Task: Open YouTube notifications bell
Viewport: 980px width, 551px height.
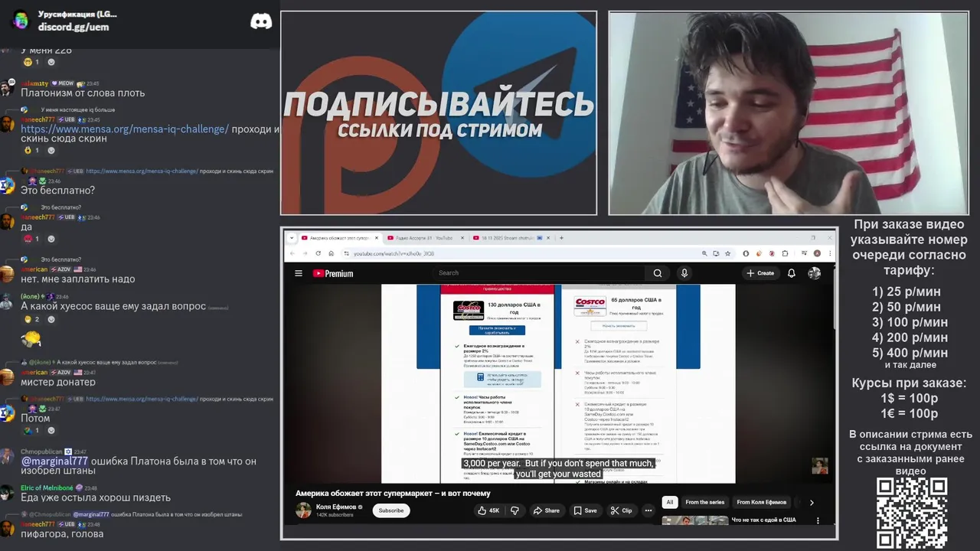Action: pos(792,273)
